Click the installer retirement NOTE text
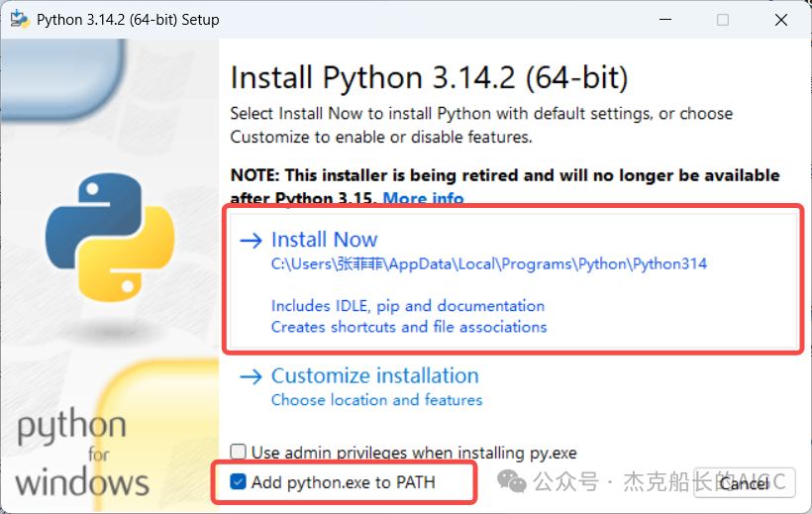This screenshot has height=514, width=812. click(505, 186)
